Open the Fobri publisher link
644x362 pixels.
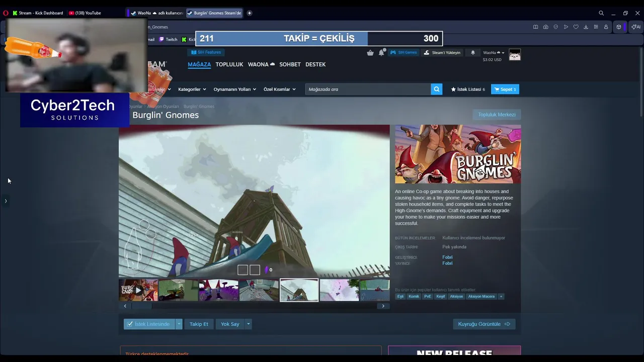(447, 263)
